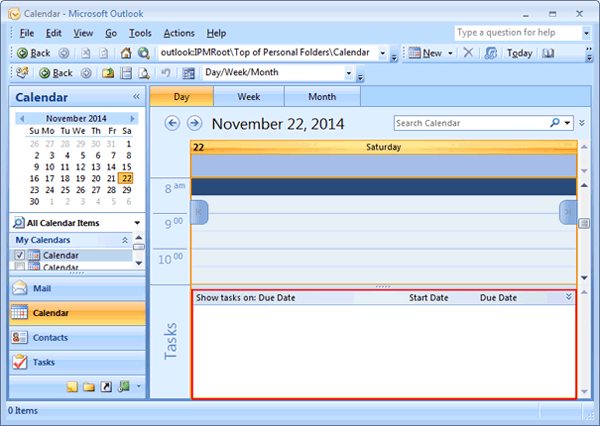
Task: Click the Categorize icon next to Today
Action: pyautogui.click(x=490, y=53)
